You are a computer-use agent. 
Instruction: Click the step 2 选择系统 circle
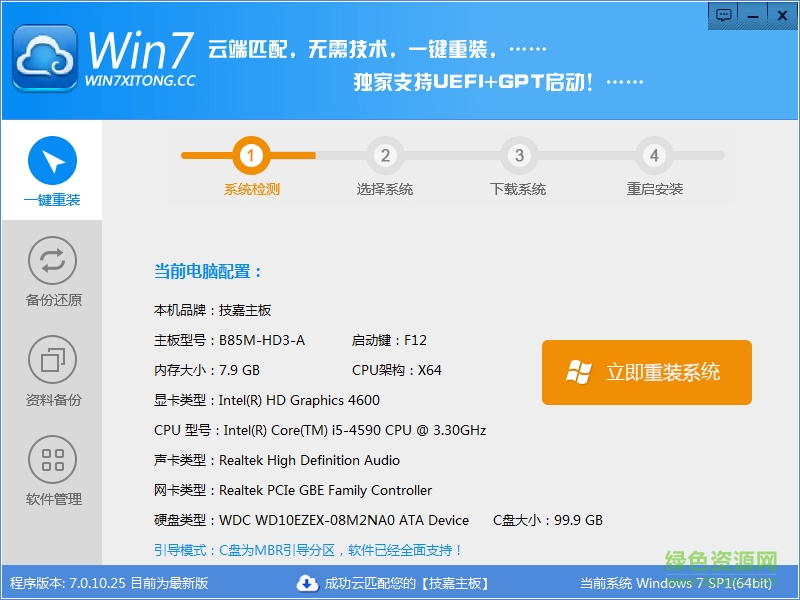point(385,155)
